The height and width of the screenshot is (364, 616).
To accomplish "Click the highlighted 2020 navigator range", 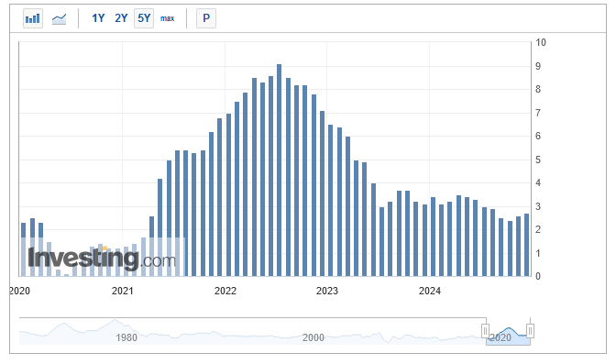I will click(x=508, y=331).
